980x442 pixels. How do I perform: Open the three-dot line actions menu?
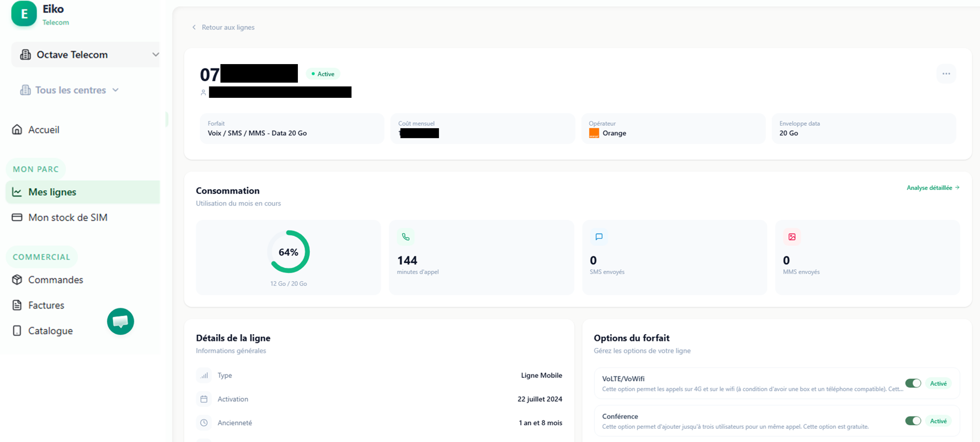coord(946,74)
